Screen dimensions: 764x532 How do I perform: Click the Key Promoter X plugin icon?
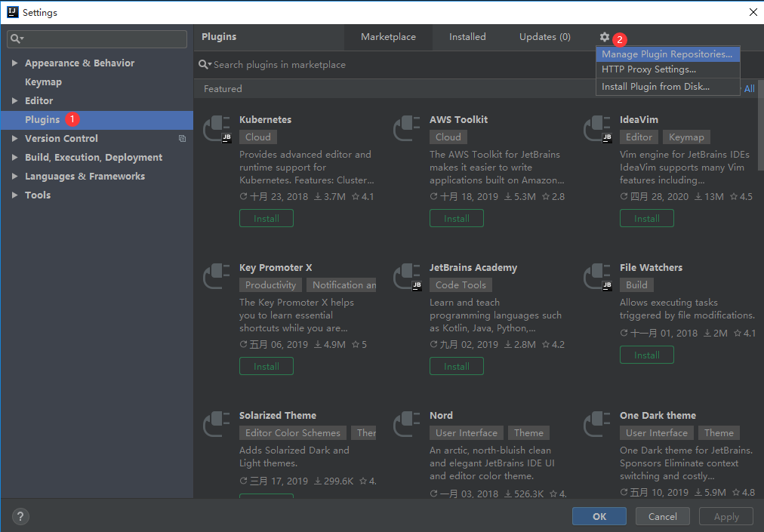point(217,276)
